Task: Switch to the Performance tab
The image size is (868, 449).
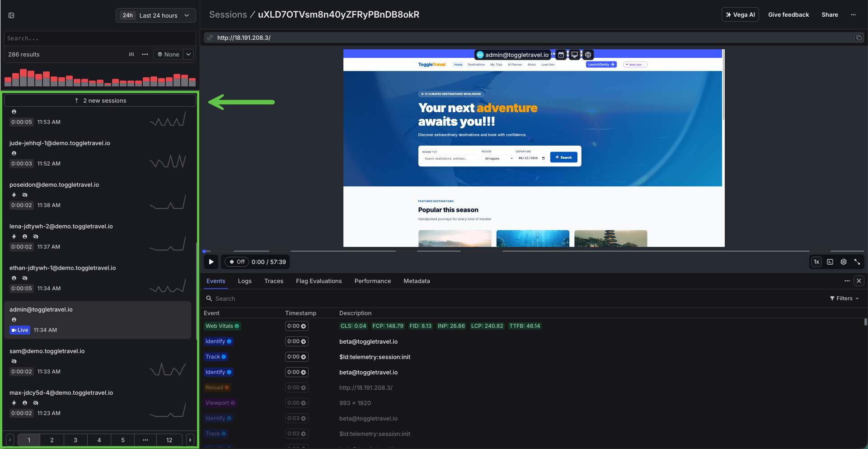Action: 373,281
